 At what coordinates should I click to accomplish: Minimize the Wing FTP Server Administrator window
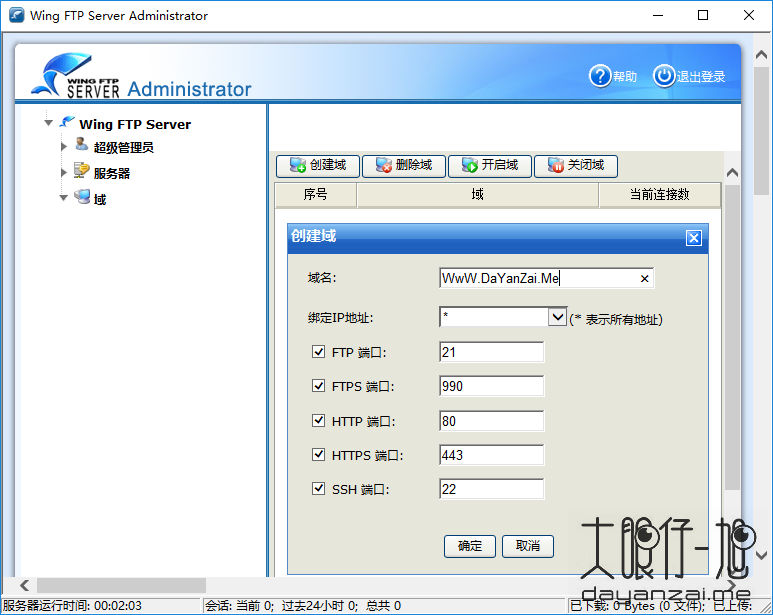[x=658, y=15]
